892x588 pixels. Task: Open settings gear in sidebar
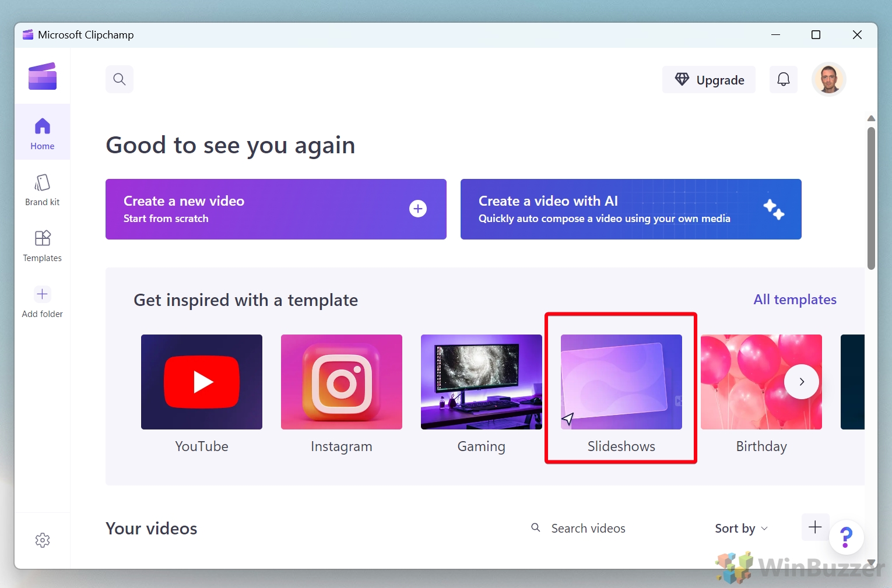pos(43,540)
